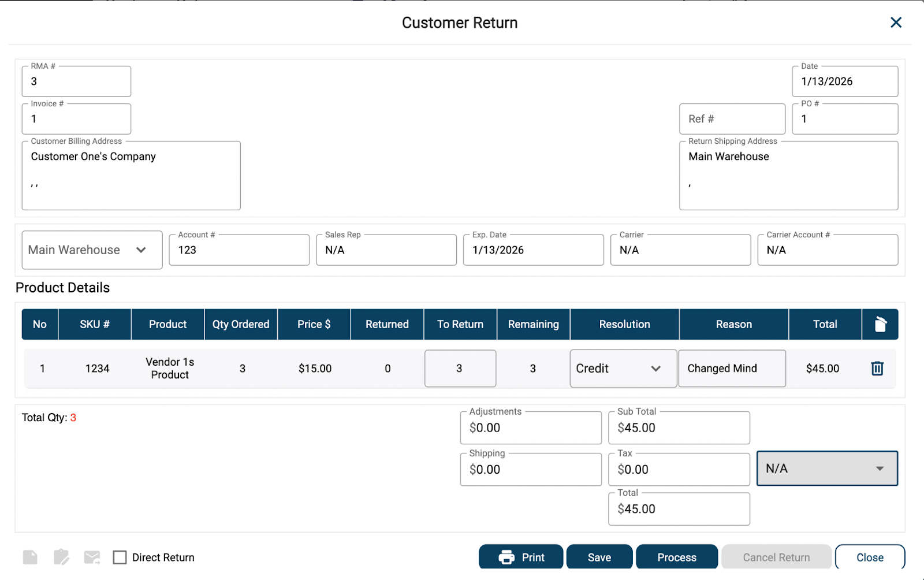Select the Shipping amount field
The height and width of the screenshot is (580, 924).
(x=530, y=470)
